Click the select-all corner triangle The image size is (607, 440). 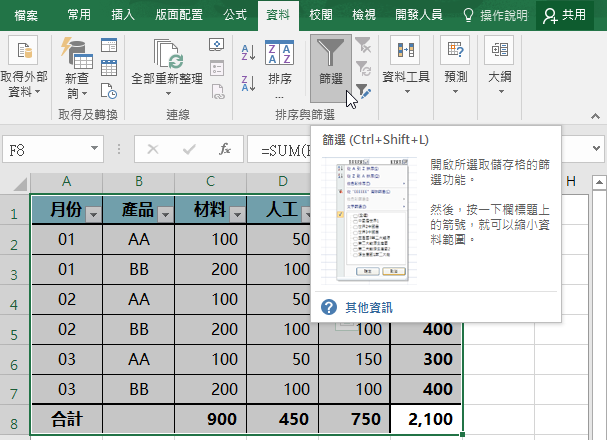pos(20,184)
